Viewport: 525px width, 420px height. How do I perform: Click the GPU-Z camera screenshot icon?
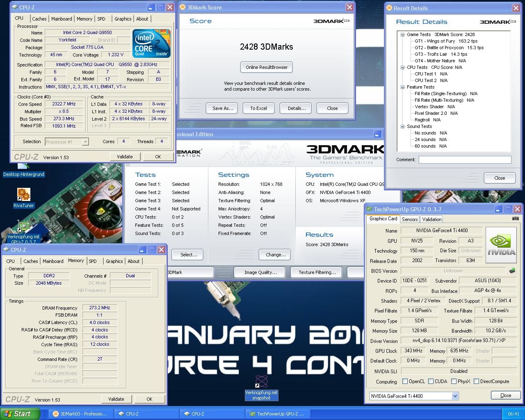pyautogui.click(x=515, y=219)
